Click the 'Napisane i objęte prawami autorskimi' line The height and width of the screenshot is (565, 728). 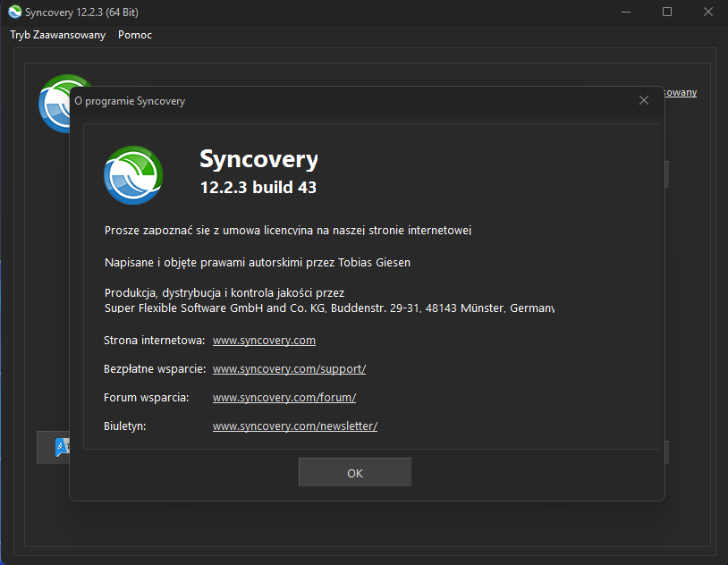[258, 263]
